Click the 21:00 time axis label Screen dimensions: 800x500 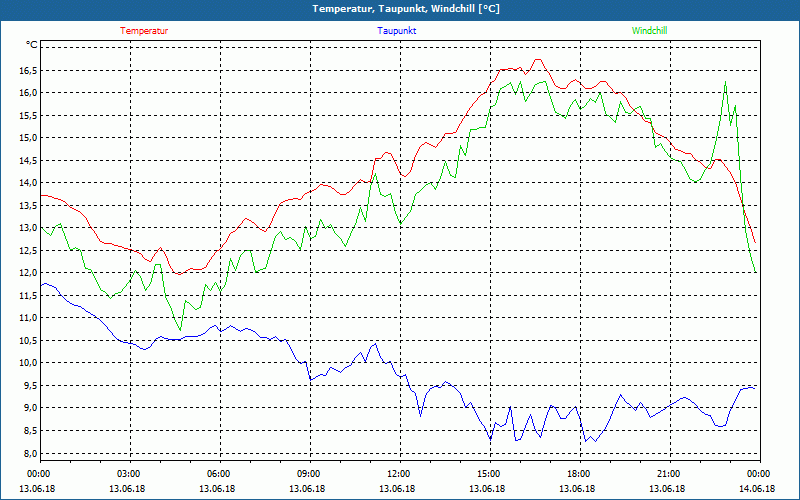click(670, 473)
